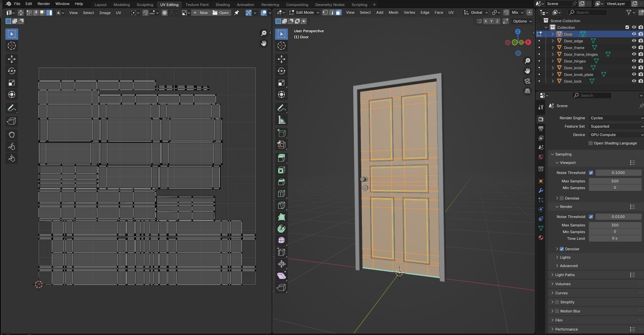Select the Extrude Region tool in 3D viewport

click(281, 158)
